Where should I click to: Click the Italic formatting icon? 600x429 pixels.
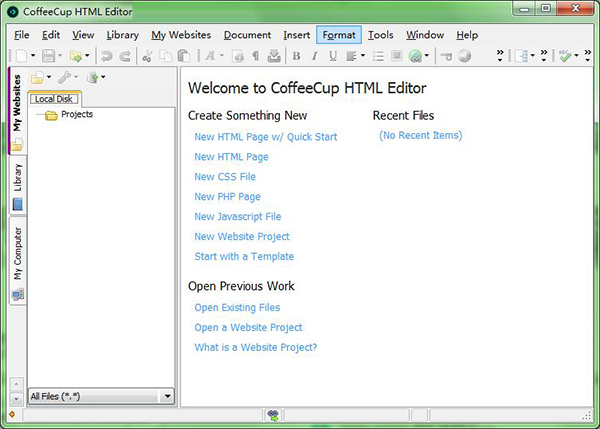pos(315,56)
